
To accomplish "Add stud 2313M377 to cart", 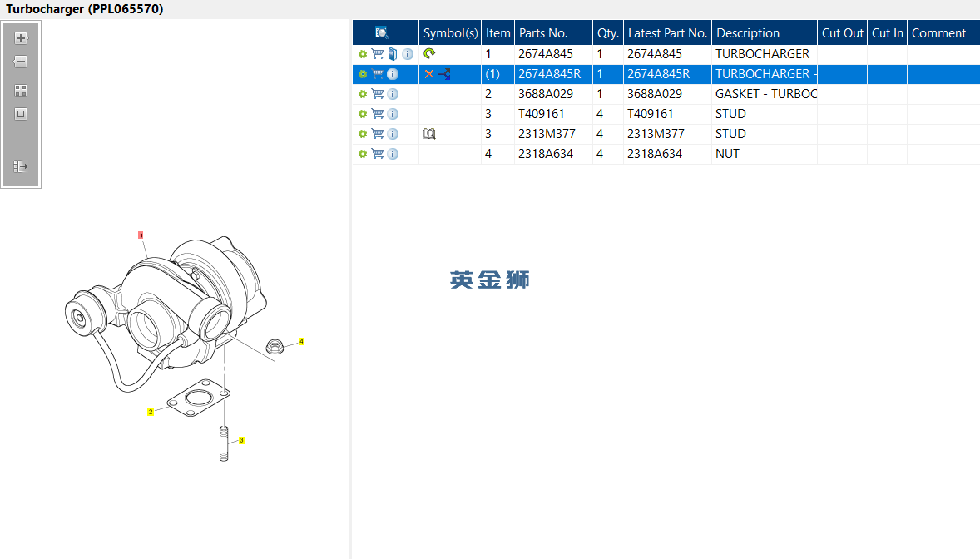I will [378, 134].
